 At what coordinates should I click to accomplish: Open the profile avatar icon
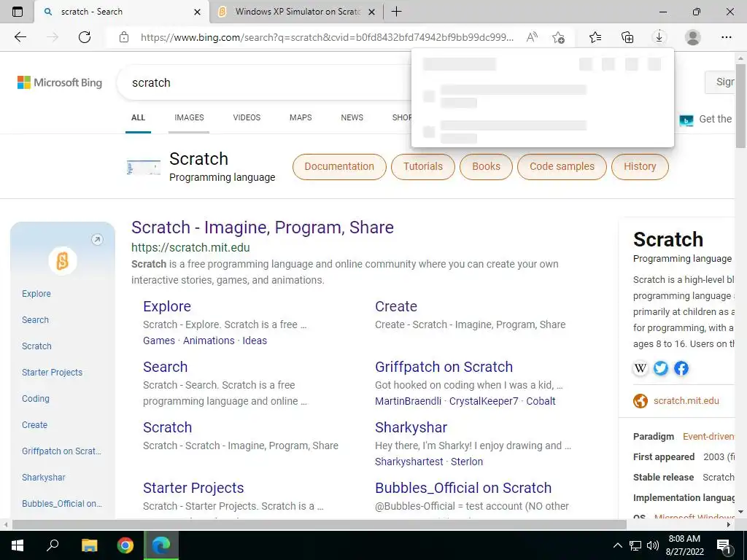coord(693,37)
